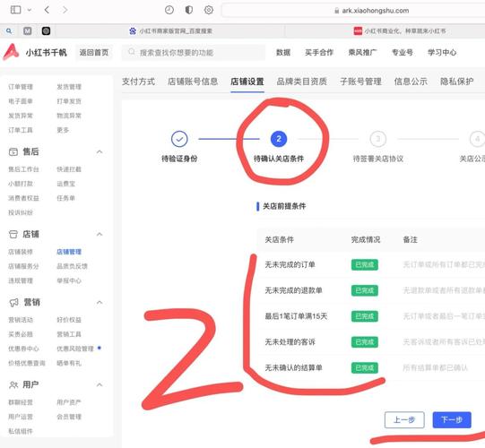Click the blue step 2 circle
The image size is (485, 448).
279,139
